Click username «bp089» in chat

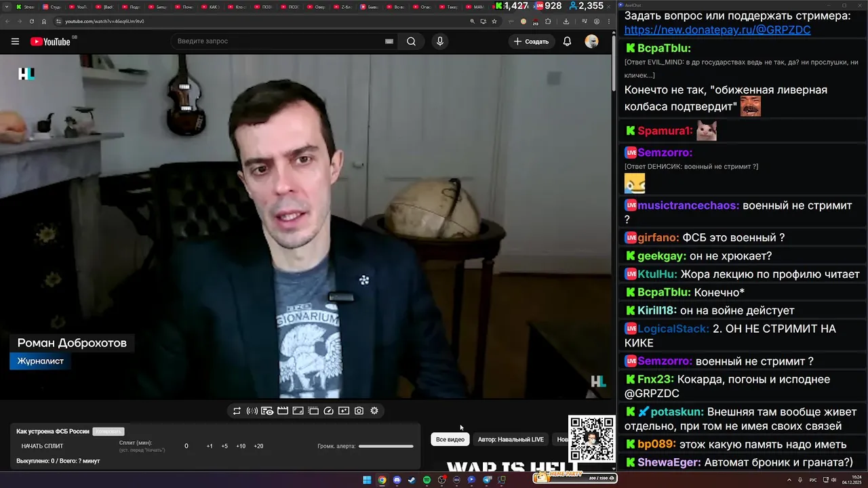coord(656,445)
